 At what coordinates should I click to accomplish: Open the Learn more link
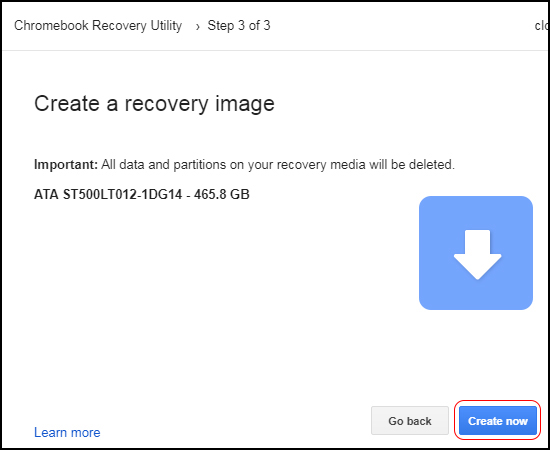[x=67, y=432]
